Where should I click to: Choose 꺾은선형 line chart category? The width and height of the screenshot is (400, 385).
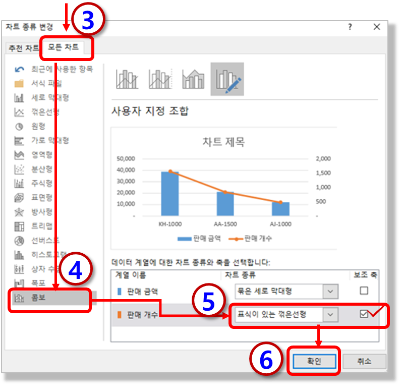pos(37,112)
